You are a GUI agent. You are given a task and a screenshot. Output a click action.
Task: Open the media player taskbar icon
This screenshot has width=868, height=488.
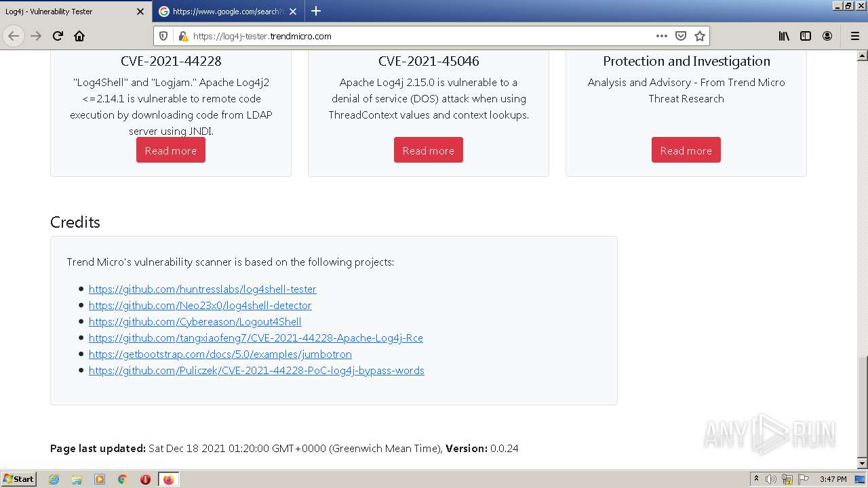click(100, 479)
